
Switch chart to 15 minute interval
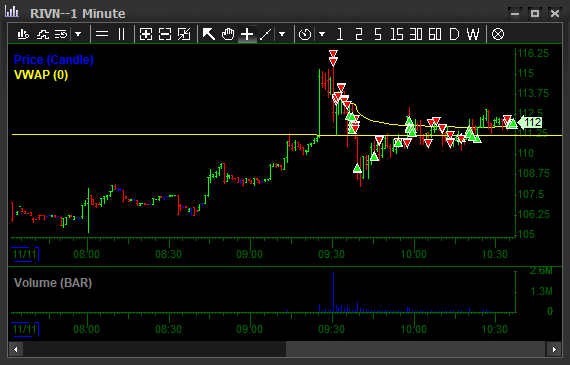tap(397, 35)
